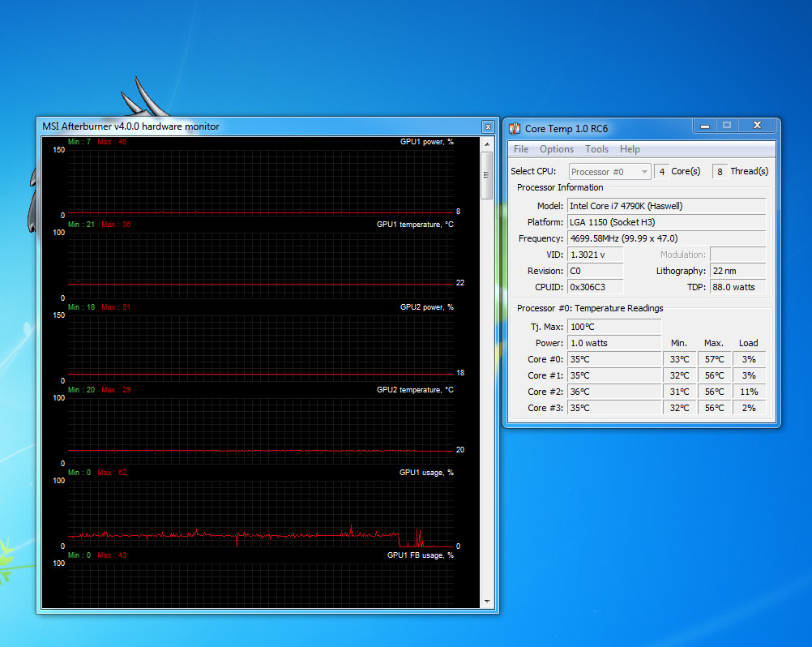Open the Help menu in Core Temp
The image size is (812, 647).
coord(630,149)
